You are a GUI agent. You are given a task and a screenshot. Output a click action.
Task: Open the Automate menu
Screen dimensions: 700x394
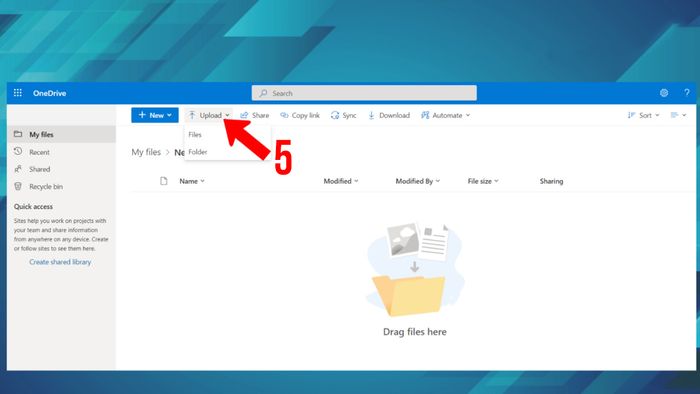[446, 115]
